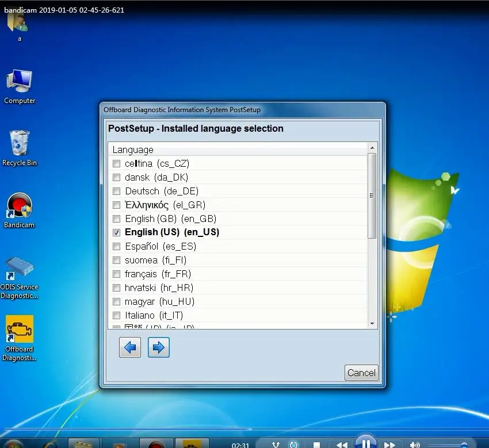Go back with the left arrow button
The image size is (489, 448).
click(x=130, y=347)
